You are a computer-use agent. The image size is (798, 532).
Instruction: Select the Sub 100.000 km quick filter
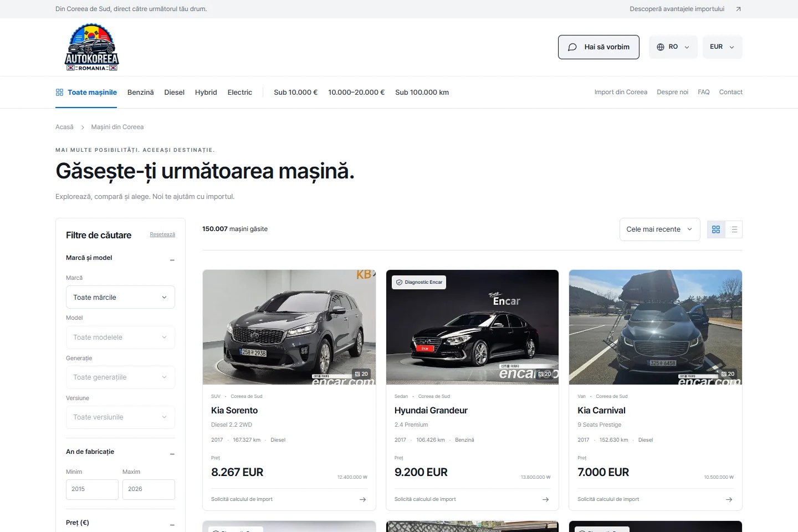point(422,93)
